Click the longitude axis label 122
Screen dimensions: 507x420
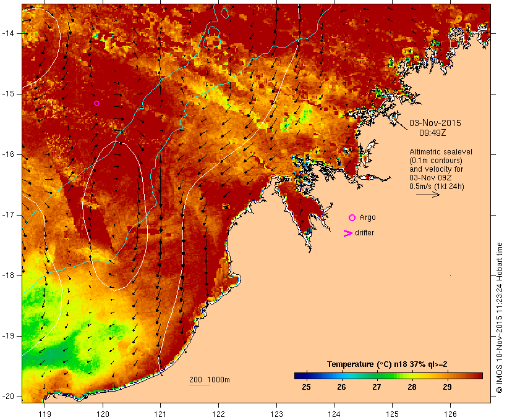(219, 414)
